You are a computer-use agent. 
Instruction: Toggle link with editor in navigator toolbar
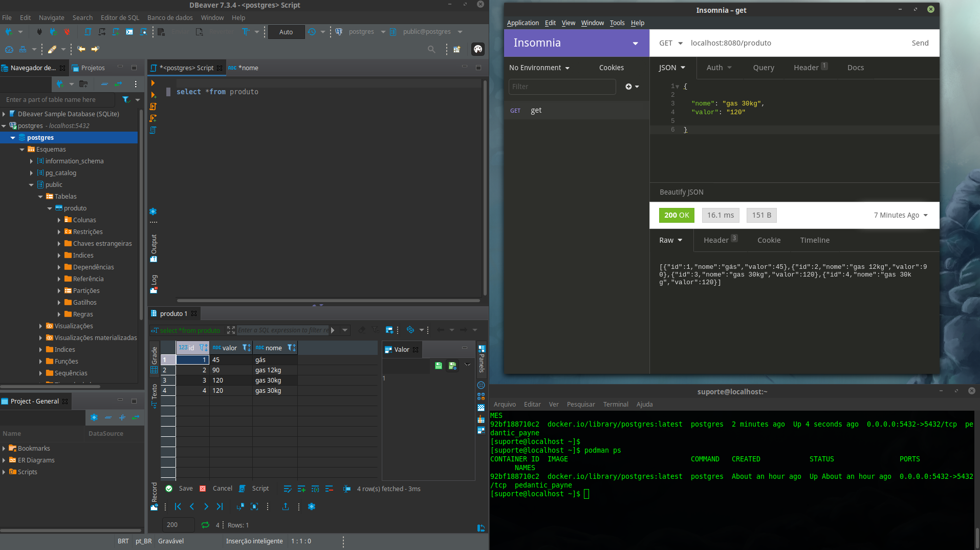coord(119,84)
